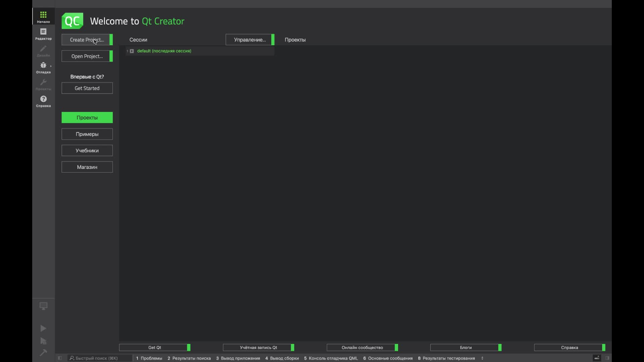
Task: Open the Блоги link
Action: tap(466, 348)
